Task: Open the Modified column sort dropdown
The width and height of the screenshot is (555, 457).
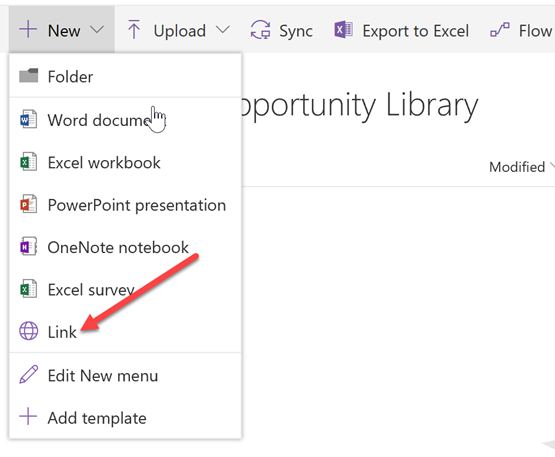Action: click(x=552, y=166)
